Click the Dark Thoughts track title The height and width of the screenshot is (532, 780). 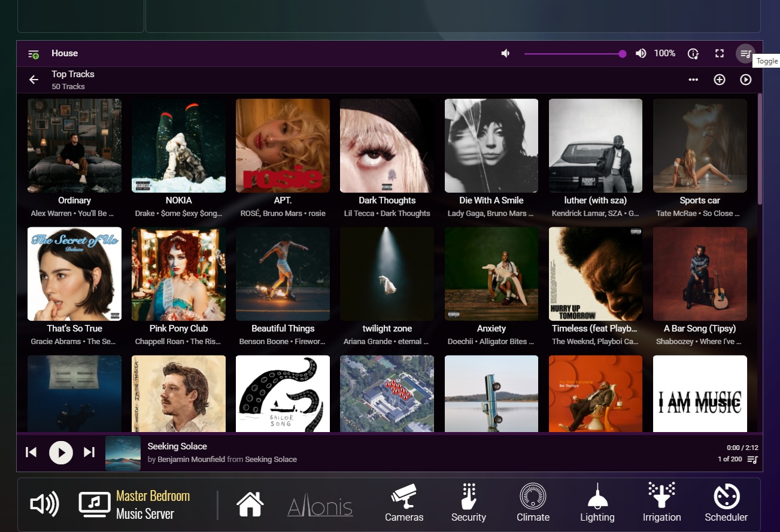pos(387,200)
